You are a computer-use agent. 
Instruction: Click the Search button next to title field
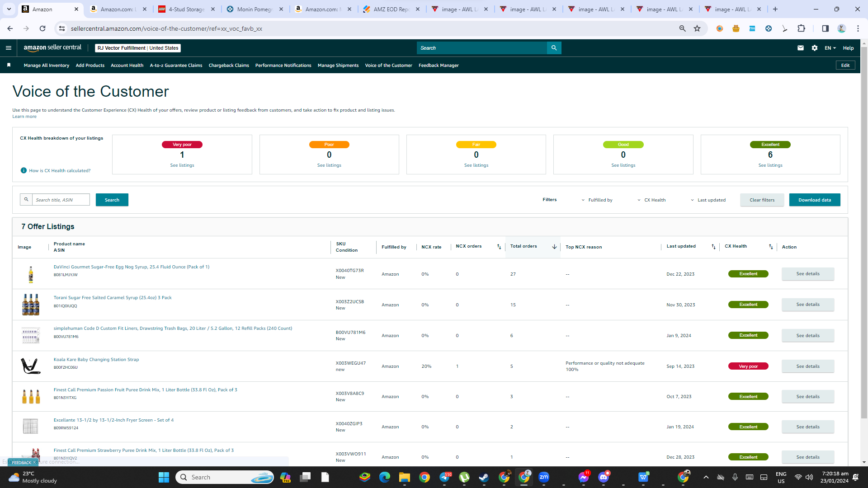pos(112,200)
